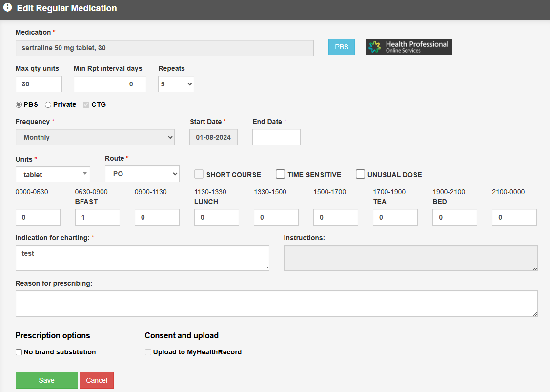Click the Reason for prescribing textbox
The height and width of the screenshot is (392, 550).
coord(276,304)
